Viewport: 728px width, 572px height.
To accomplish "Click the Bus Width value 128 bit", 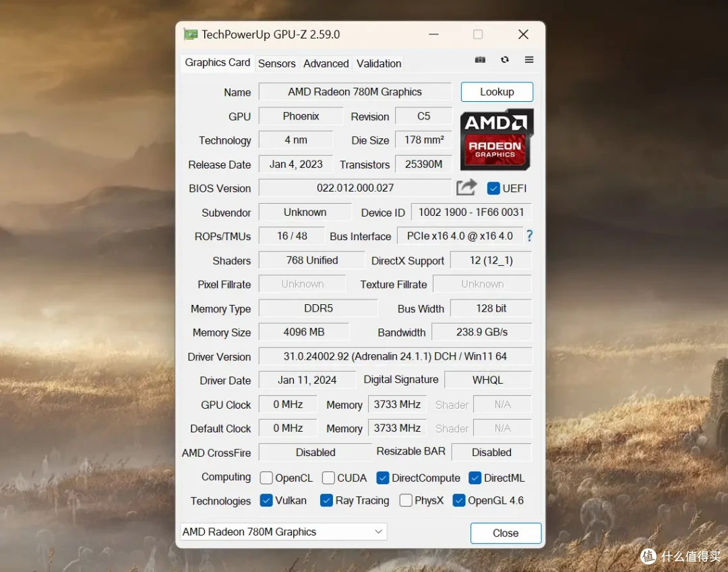I will point(491,308).
